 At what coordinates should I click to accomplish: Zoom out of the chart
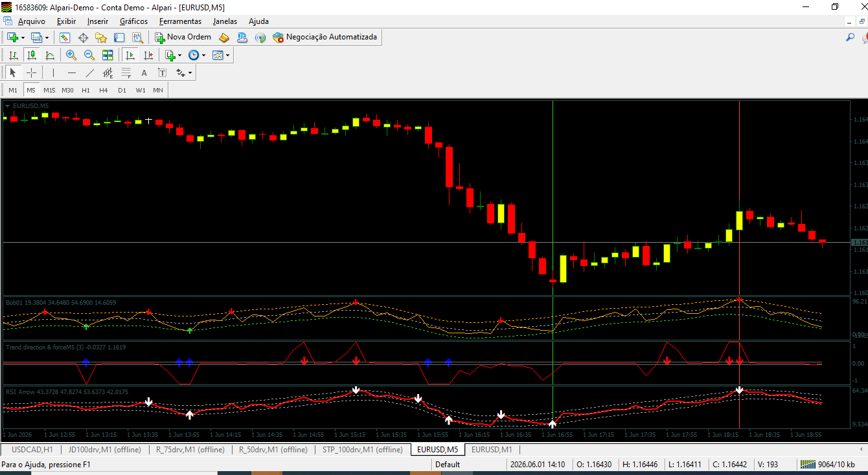point(89,55)
